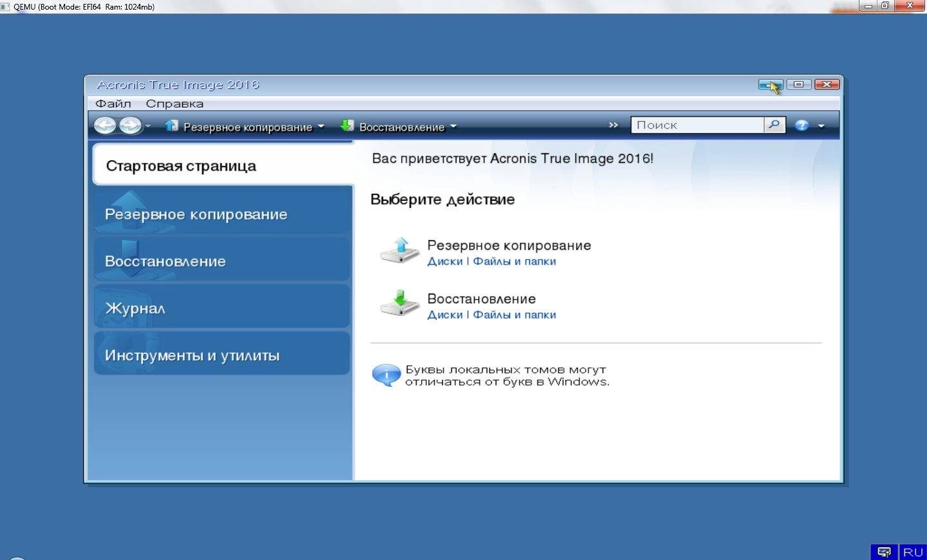
Task: Click the toolbar Восстановление button
Action: pos(393,127)
